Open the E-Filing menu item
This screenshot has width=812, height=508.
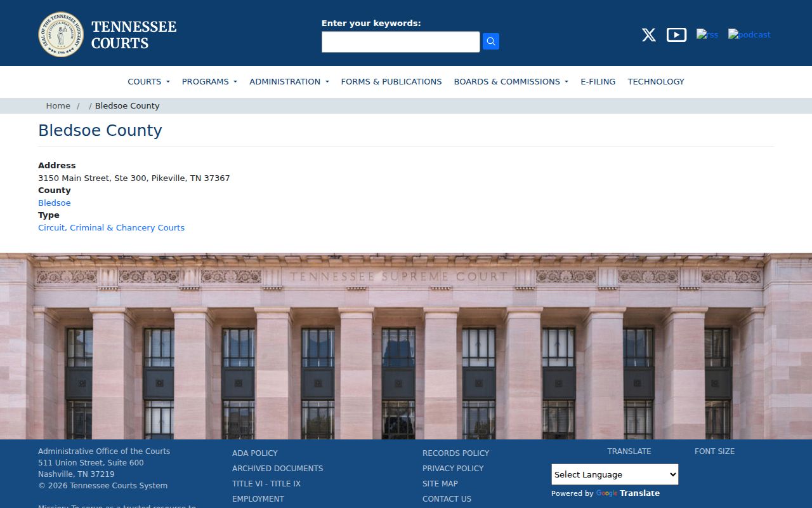[598, 81]
